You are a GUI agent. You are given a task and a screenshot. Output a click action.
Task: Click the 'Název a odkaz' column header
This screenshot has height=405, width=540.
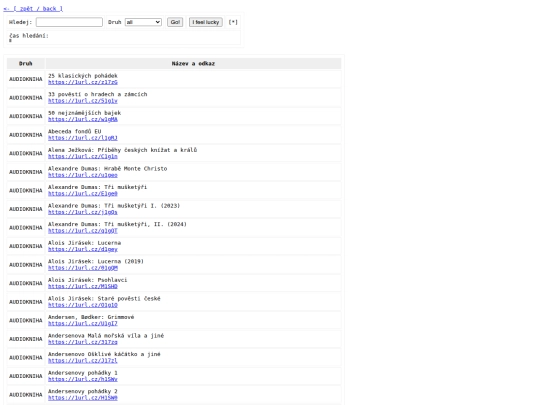point(193,63)
